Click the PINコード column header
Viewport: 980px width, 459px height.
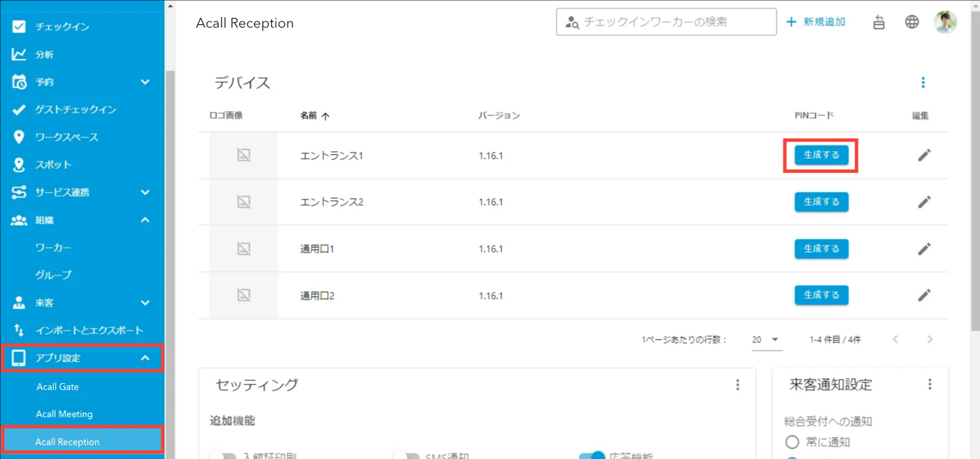click(x=814, y=115)
